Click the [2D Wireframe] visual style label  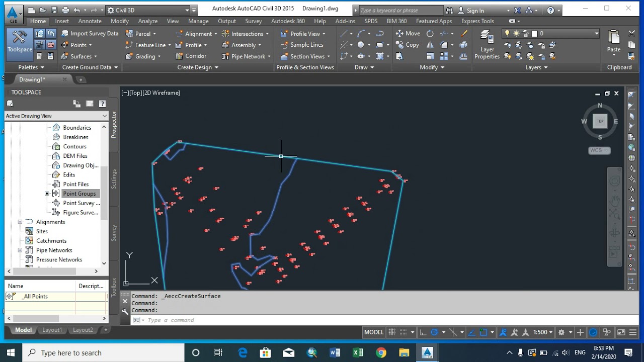pos(161,93)
